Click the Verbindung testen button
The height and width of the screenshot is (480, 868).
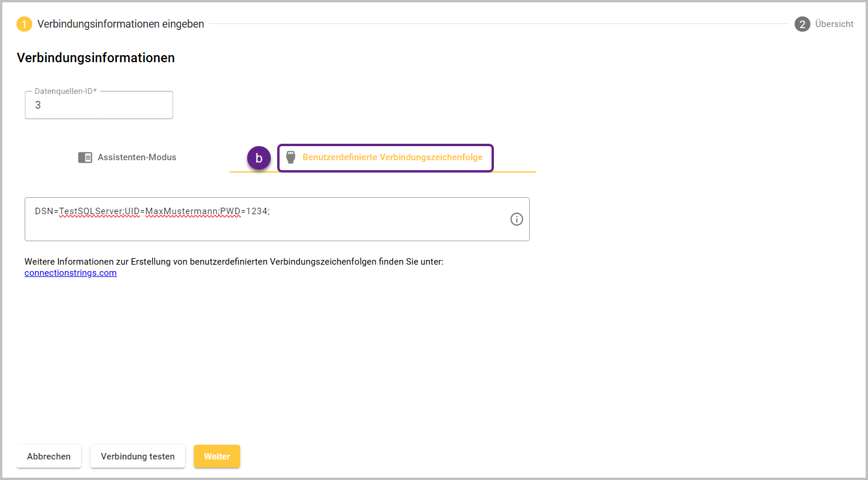click(x=137, y=457)
